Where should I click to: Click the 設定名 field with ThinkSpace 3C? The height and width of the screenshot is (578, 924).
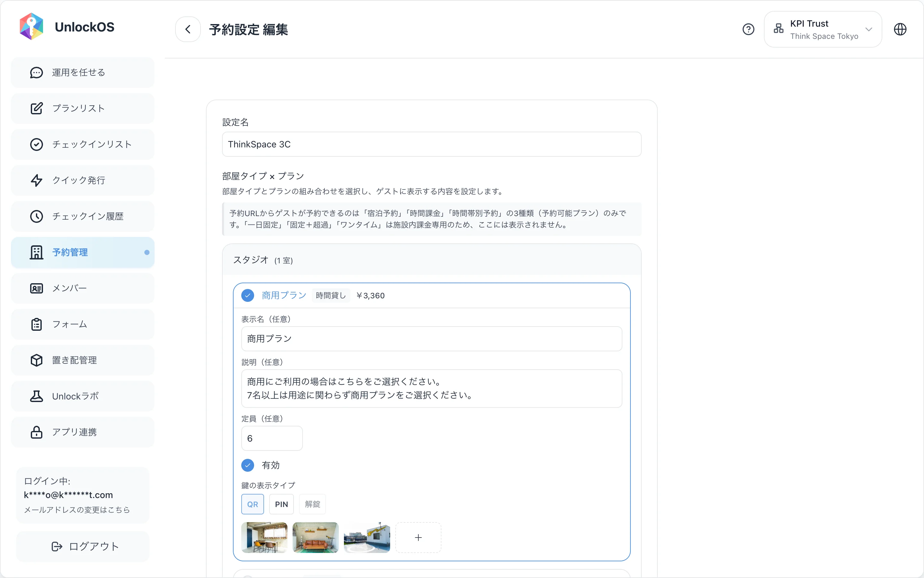tap(432, 144)
